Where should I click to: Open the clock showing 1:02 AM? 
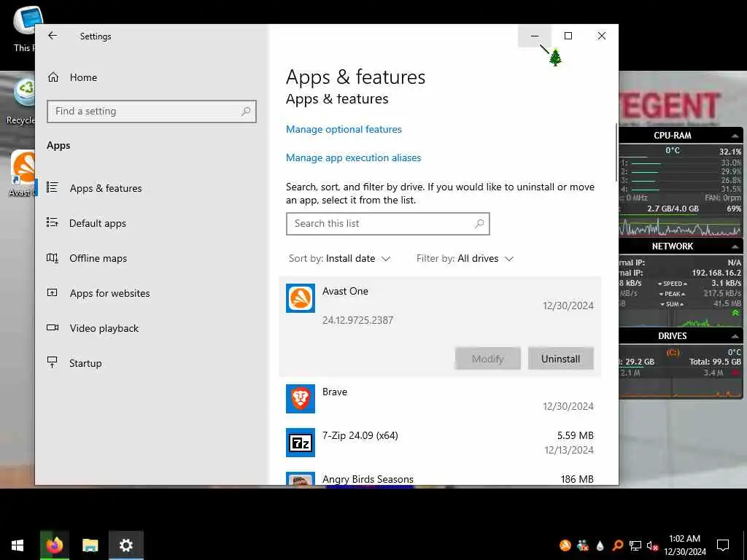pos(684,545)
